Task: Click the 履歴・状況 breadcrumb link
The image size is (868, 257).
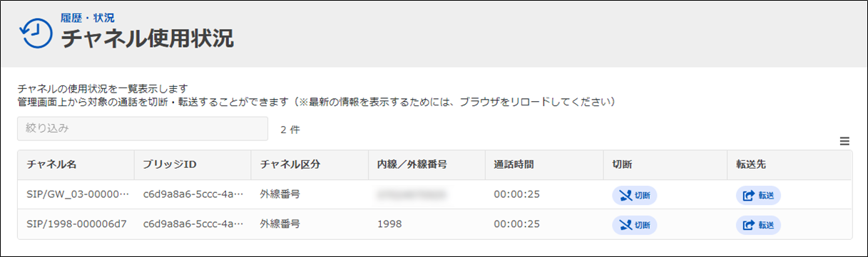Action: point(87,18)
